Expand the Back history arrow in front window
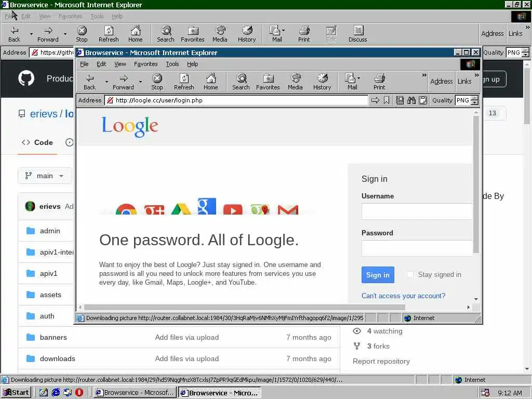The image size is (532, 399). 107,82
